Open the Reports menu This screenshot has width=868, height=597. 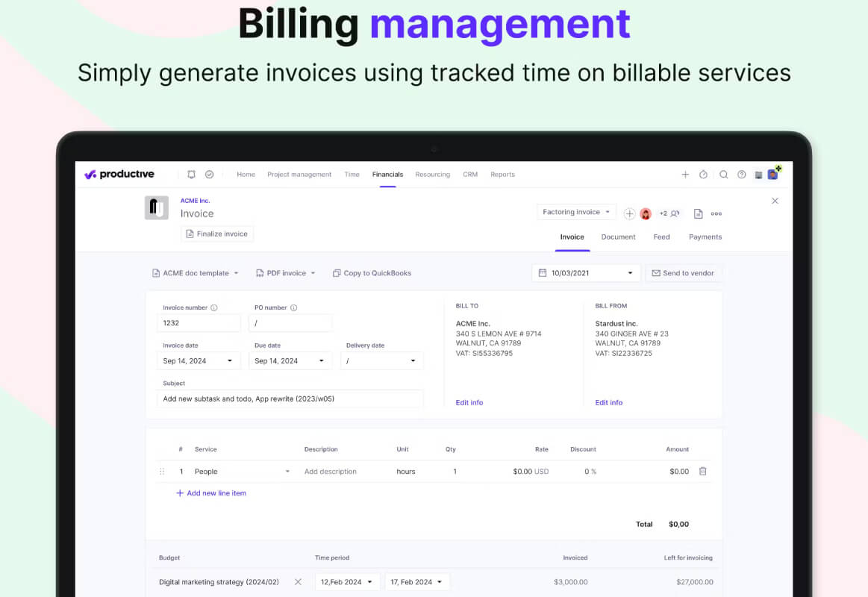[502, 175]
